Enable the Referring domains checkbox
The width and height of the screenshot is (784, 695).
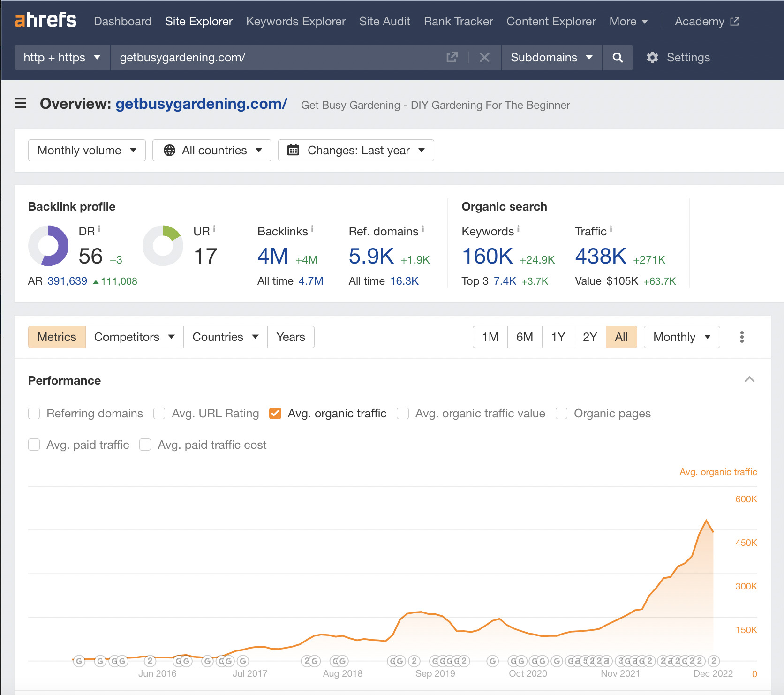(x=34, y=414)
